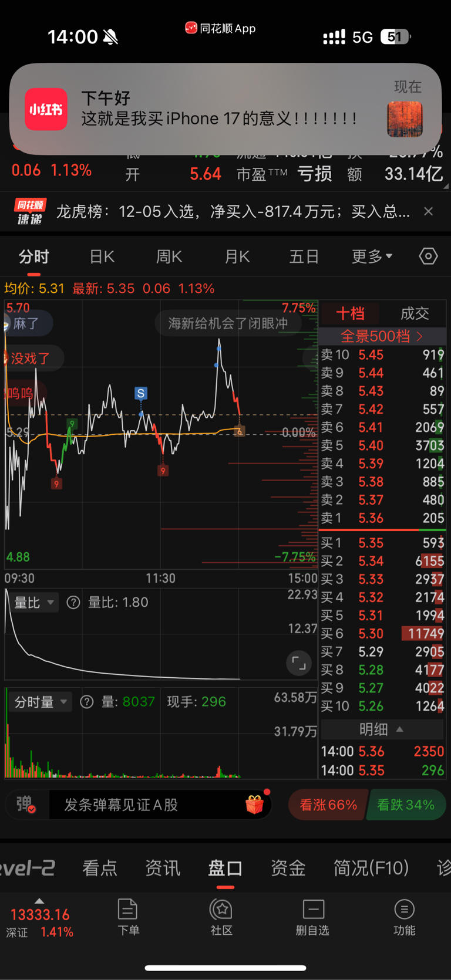Switch to the 五日 chart tab

tap(304, 257)
